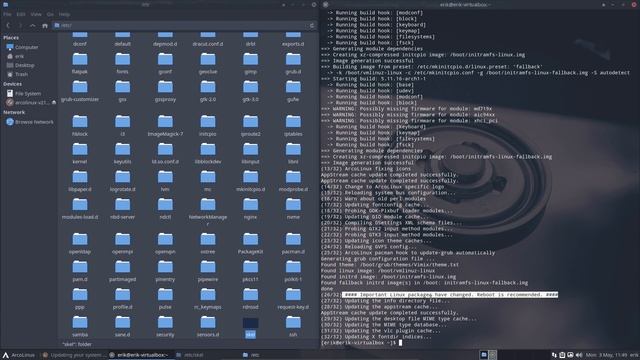Select the samba folder

80,327
